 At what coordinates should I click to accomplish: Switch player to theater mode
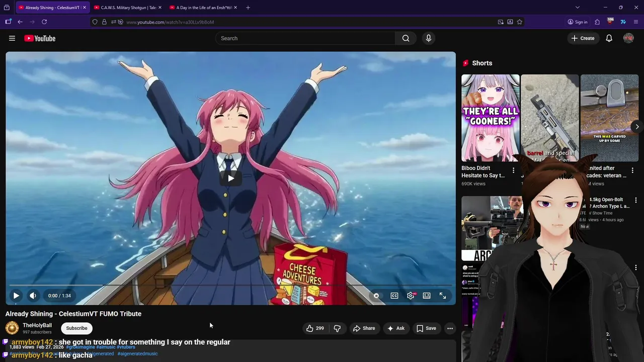427,296
